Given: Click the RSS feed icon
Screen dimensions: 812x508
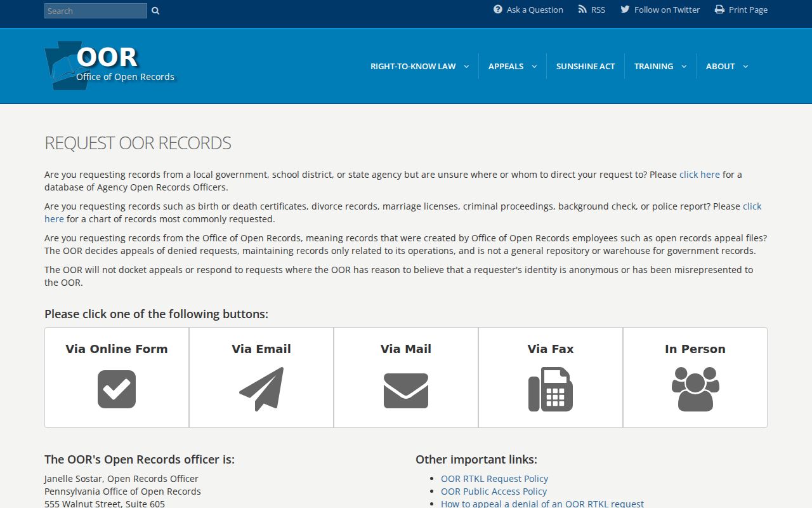Looking at the screenshot, I should [x=582, y=10].
